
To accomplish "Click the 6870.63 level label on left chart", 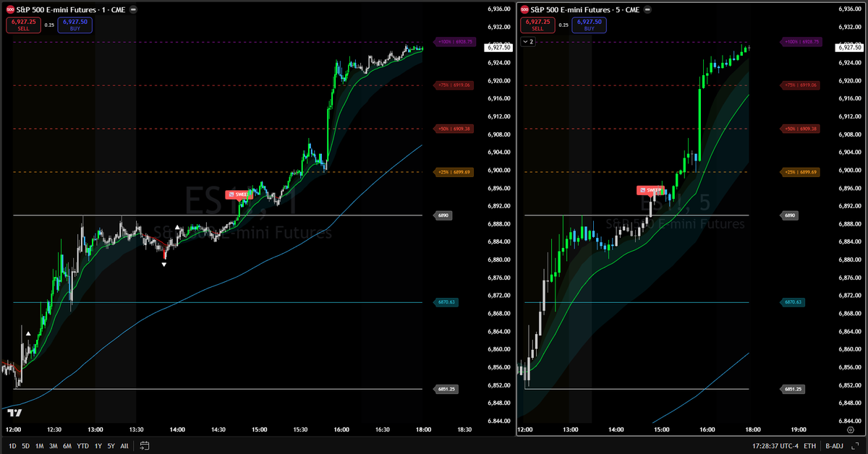I will (x=446, y=302).
